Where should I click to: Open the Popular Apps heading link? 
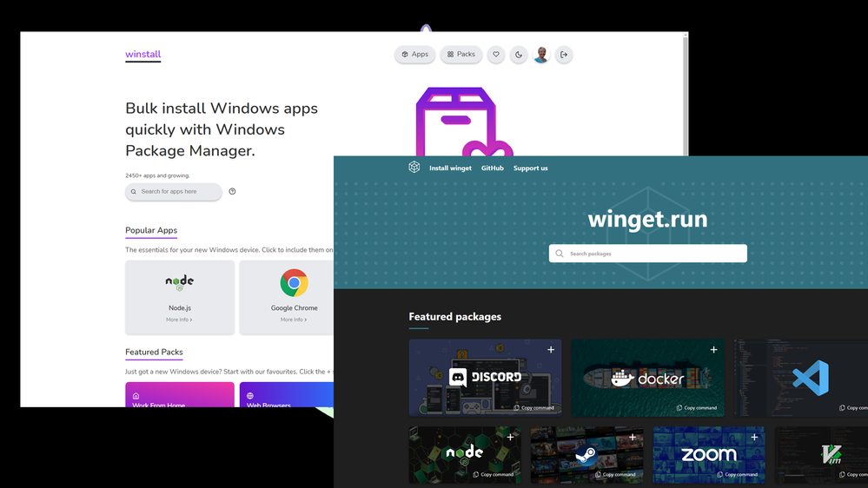click(x=151, y=230)
